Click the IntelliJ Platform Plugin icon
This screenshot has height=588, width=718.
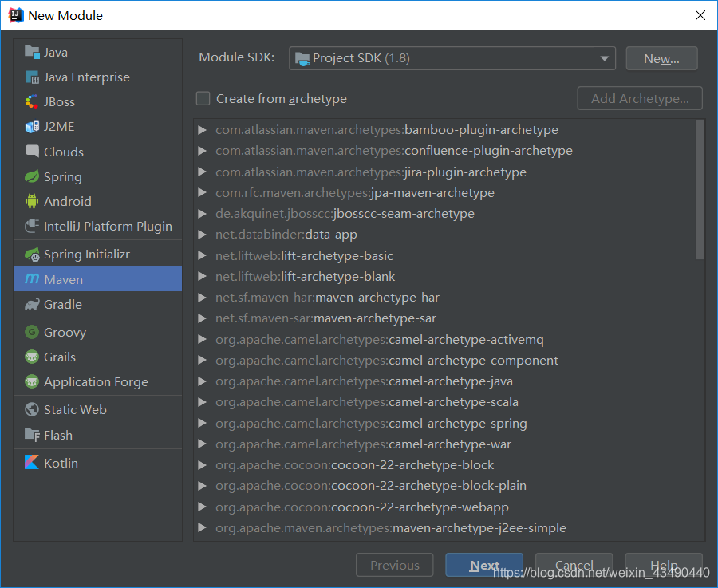[32, 226]
